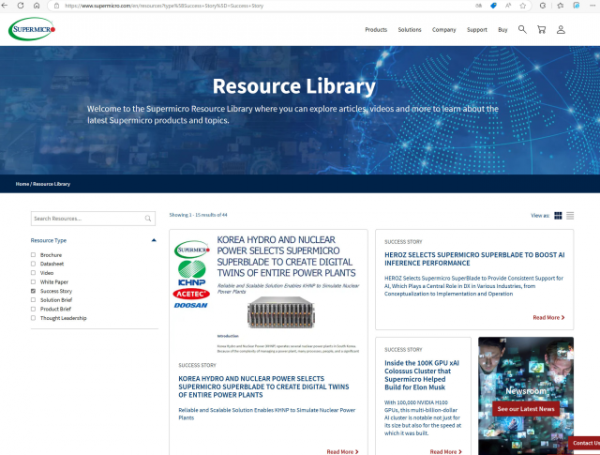Click 'Showing 1 - 15 results of 44' text
This screenshot has width=600, height=455.
pyautogui.click(x=198, y=215)
